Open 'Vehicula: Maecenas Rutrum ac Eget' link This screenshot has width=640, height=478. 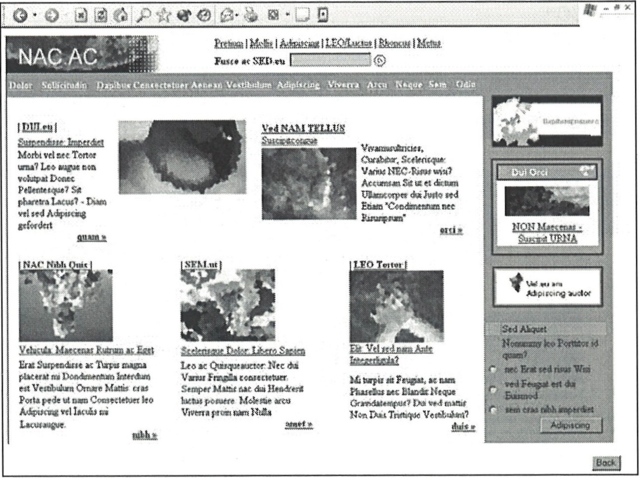(x=87, y=350)
